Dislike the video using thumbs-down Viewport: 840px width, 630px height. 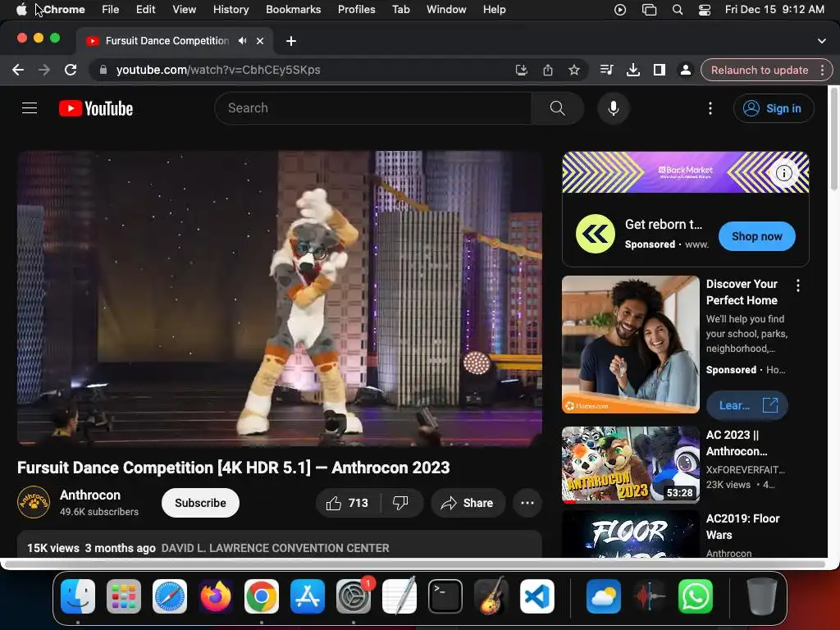401,503
